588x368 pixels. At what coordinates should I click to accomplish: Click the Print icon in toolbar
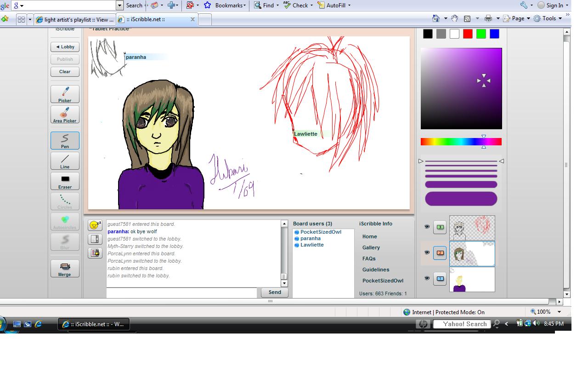pos(488,18)
